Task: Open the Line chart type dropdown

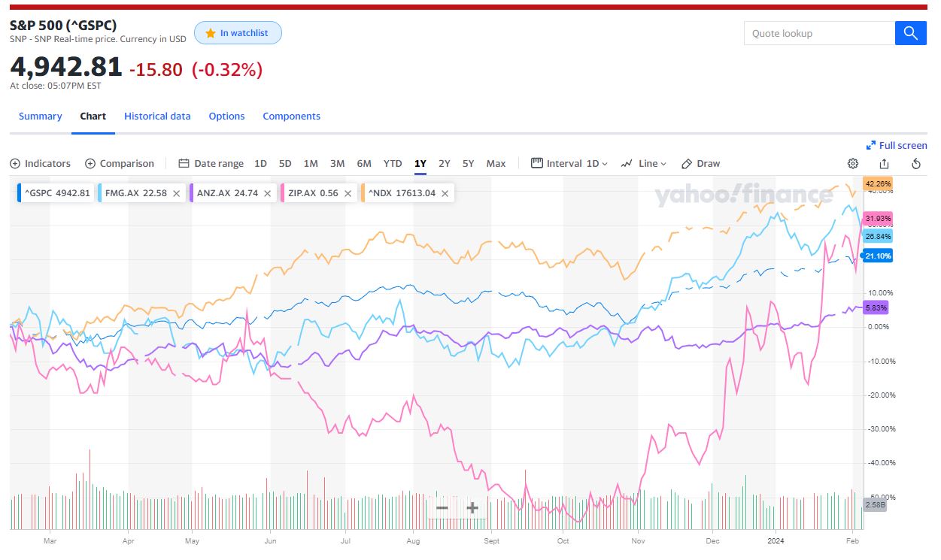Action: click(x=644, y=164)
